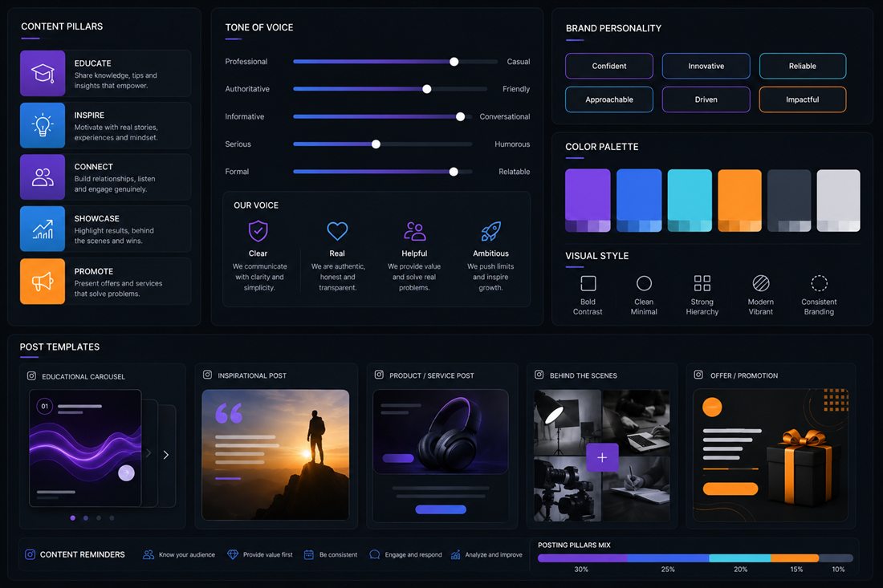Click the Educate graduation cap icon
883x588 pixels.
43,73
